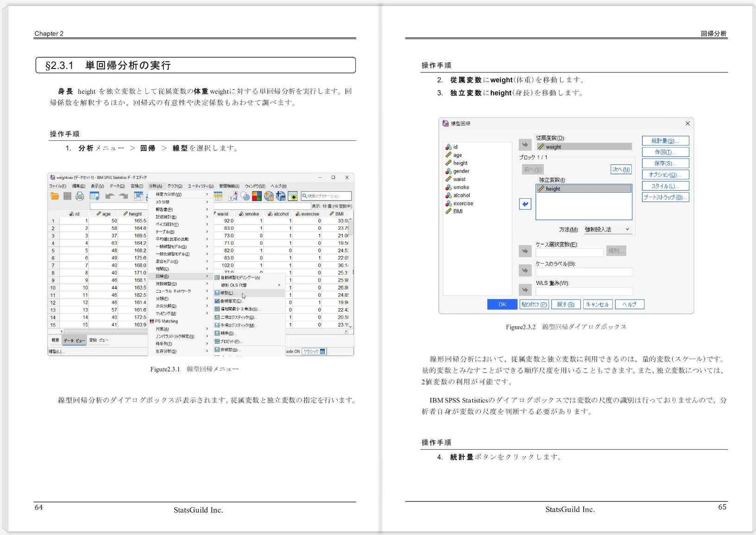The image size is (756, 535).
Task: Click the Print toolbar icon
Action: pyautogui.click(x=79, y=196)
